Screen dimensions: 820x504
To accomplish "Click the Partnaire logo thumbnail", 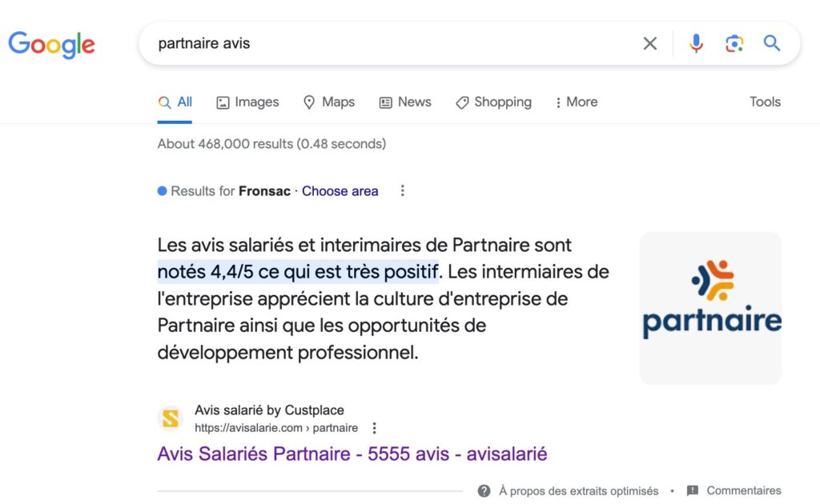I will [710, 308].
